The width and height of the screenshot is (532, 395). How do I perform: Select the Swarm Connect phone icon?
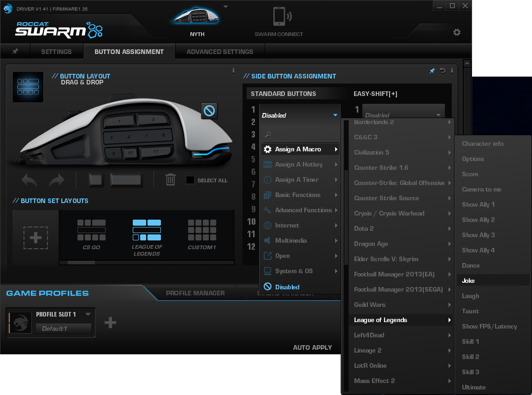(279, 18)
